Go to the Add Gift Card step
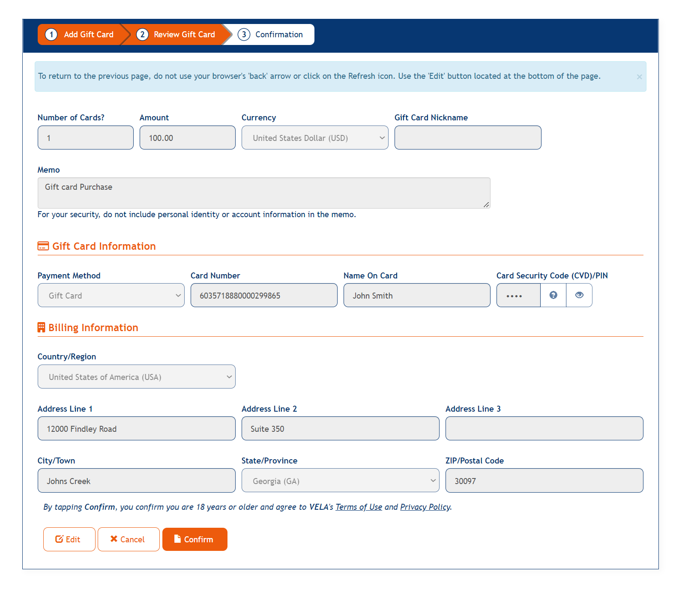 click(x=81, y=35)
